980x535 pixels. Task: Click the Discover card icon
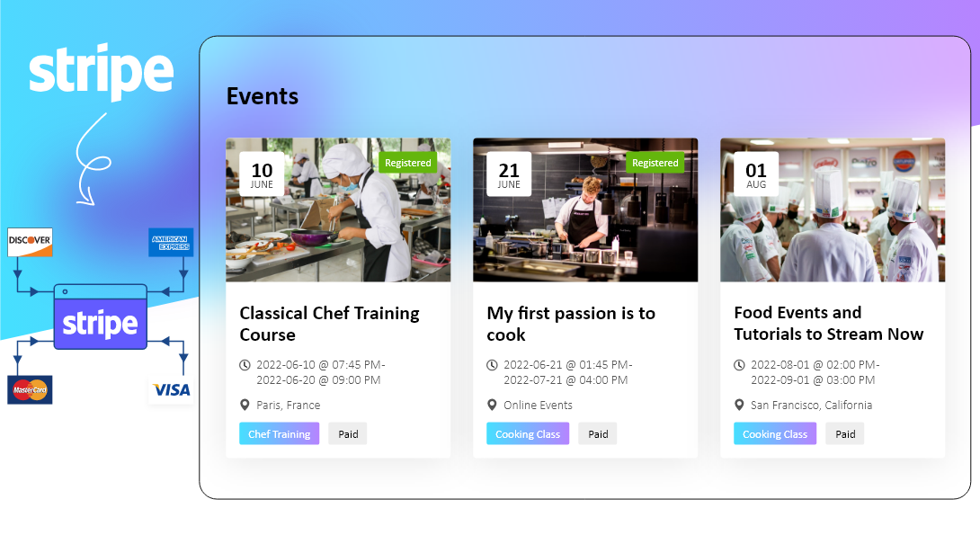30,242
